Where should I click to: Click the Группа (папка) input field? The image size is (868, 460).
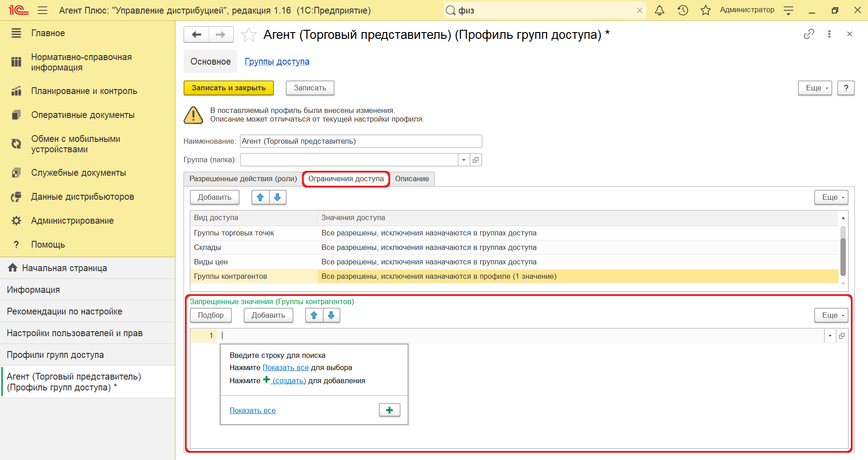pos(349,160)
